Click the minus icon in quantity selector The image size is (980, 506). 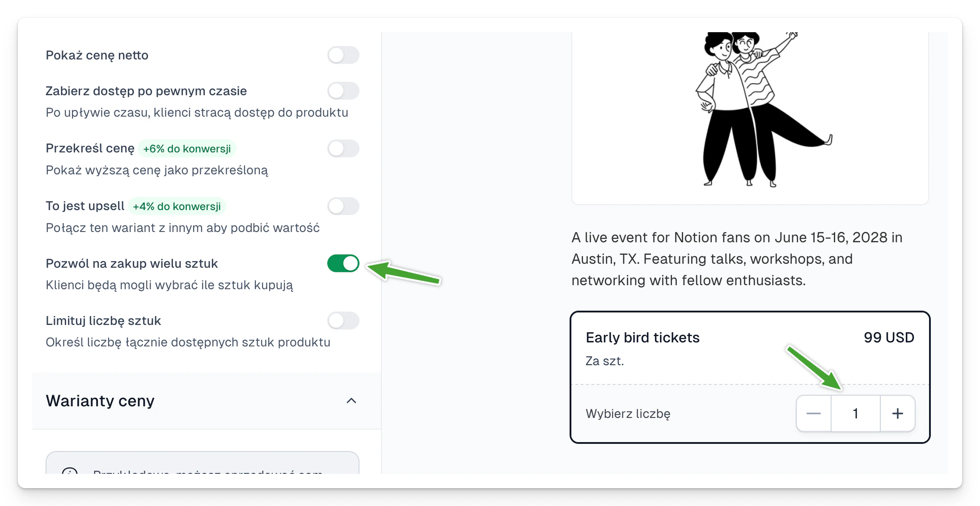(813, 413)
